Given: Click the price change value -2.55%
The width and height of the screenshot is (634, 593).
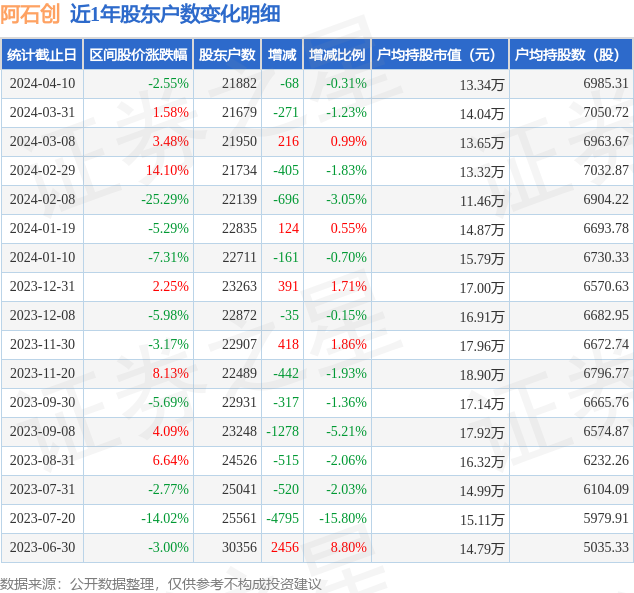Looking at the screenshot, I should (168, 83).
